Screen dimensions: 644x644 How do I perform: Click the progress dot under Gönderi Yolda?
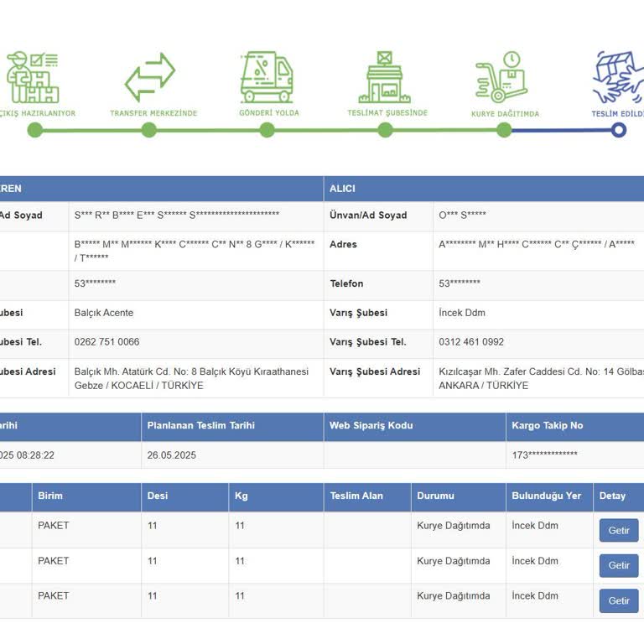pyautogui.click(x=267, y=130)
